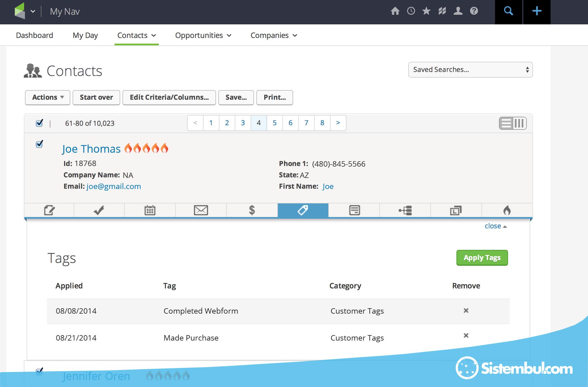Open favorites star icon
Viewport: 588px width, 387px height.
(426, 11)
